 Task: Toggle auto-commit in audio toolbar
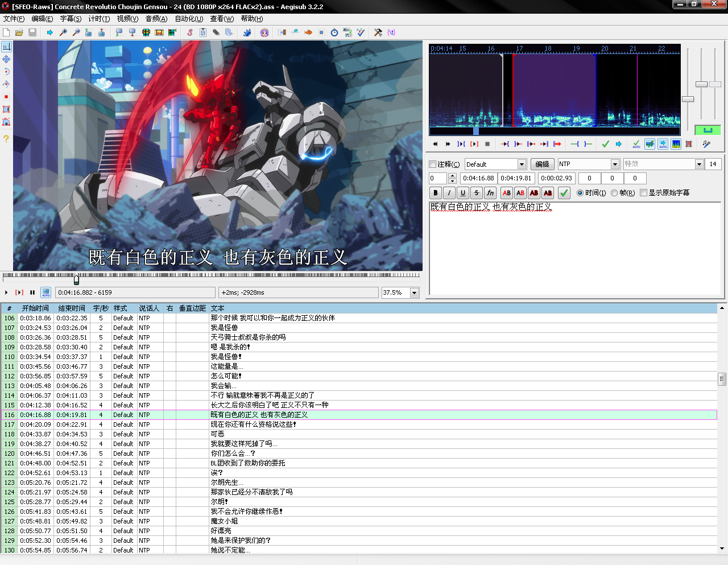pyautogui.click(x=636, y=144)
